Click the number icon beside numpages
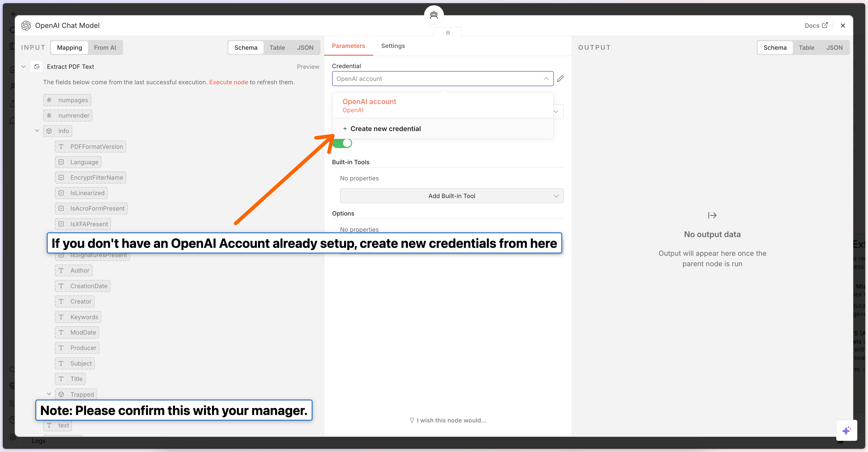The image size is (868, 452). click(x=49, y=100)
